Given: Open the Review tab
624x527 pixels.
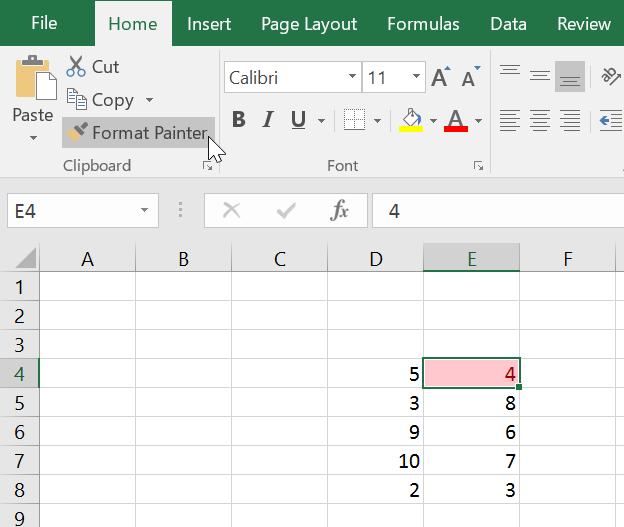Looking at the screenshot, I should tap(583, 24).
